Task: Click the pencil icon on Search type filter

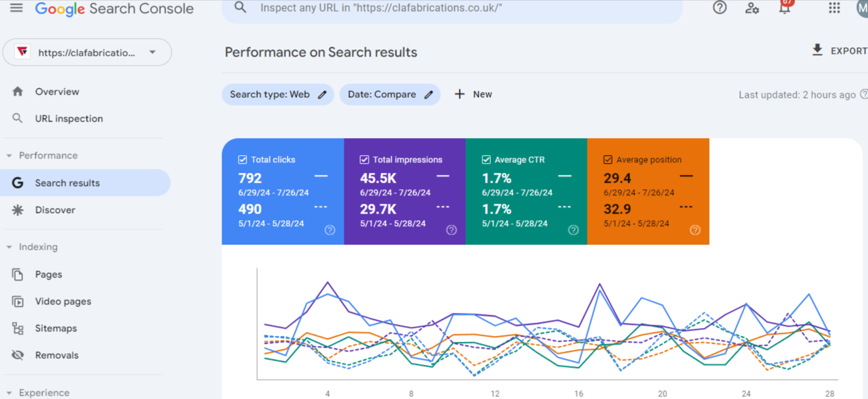Action: click(323, 95)
